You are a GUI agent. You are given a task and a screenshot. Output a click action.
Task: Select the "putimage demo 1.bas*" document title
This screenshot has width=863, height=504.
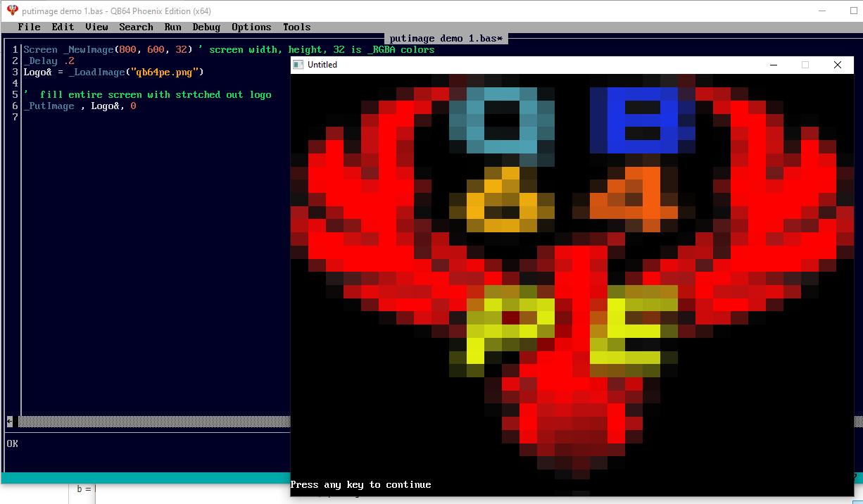pos(446,39)
